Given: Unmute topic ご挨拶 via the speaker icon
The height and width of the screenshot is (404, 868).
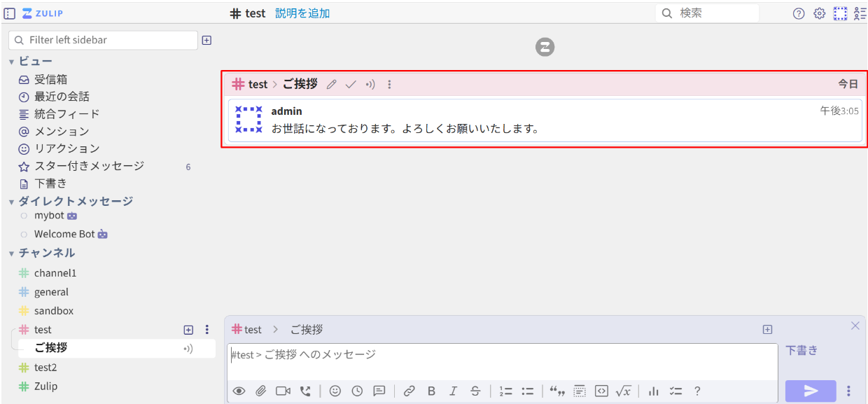Looking at the screenshot, I should pyautogui.click(x=370, y=83).
